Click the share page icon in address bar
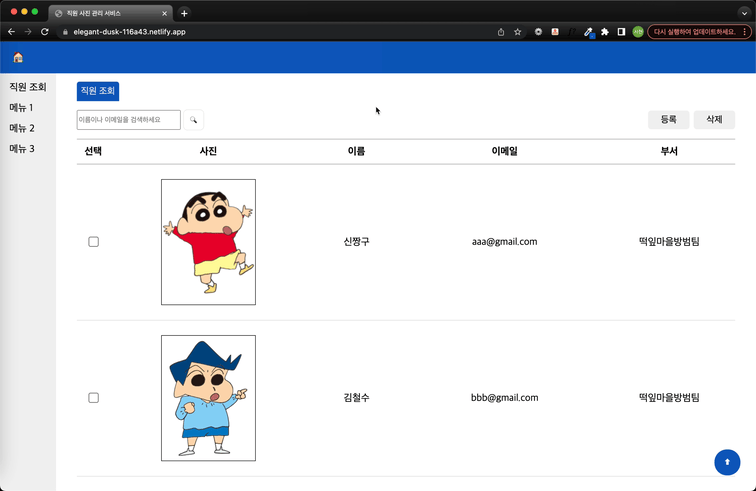756x491 pixels. point(501,32)
